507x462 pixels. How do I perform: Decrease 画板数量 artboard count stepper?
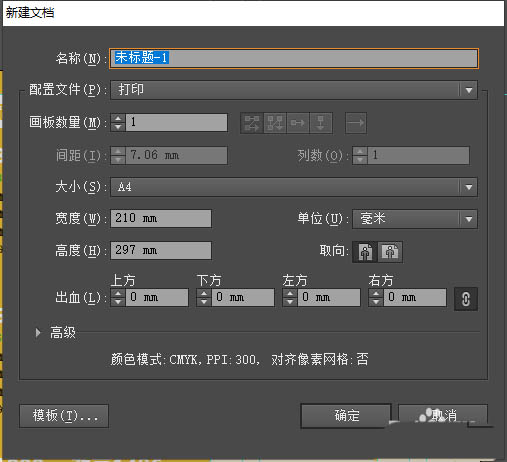pyautogui.click(x=118, y=127)
